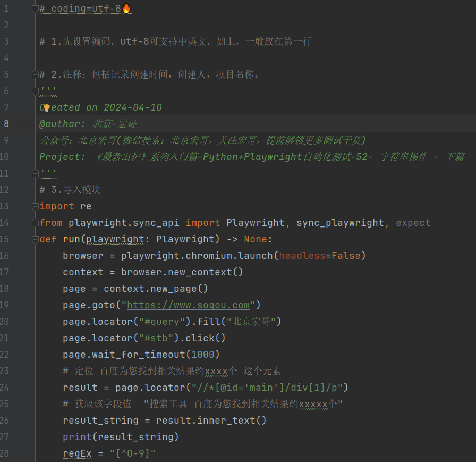Click the greyed-out expect import
The height and width of the screenshot is (462, 476).
pyautogui.click(x=413, y=223)
